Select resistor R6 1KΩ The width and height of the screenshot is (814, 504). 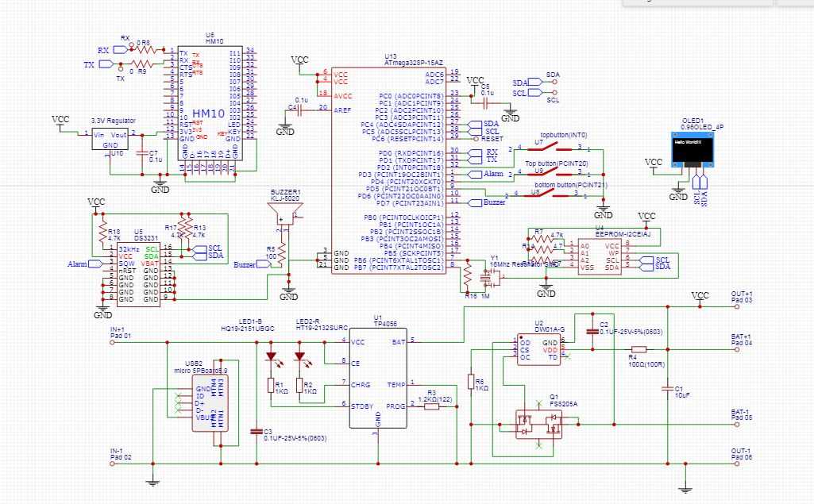[x=471, y=382]
